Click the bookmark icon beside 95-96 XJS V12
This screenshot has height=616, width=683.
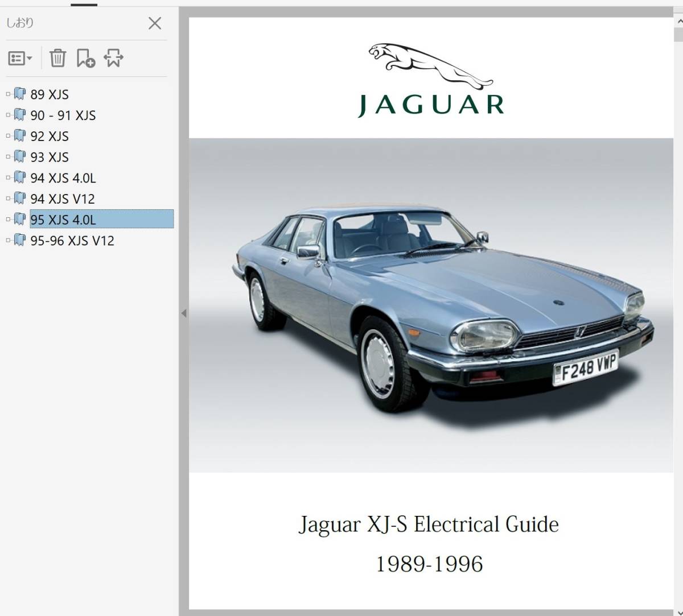tap(20, 240)
